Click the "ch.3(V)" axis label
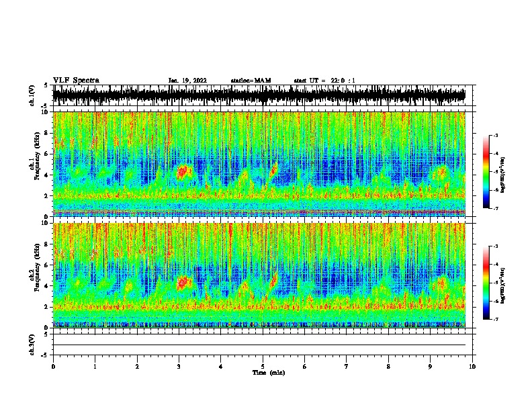532x411 pixels. (32, 345)
